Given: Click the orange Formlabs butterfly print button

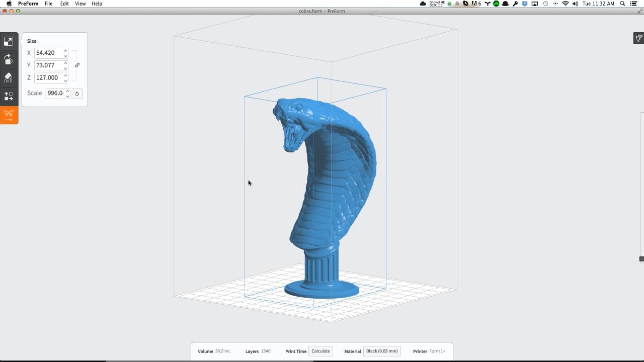Looking at the screenshot, I should coord(9,115).
